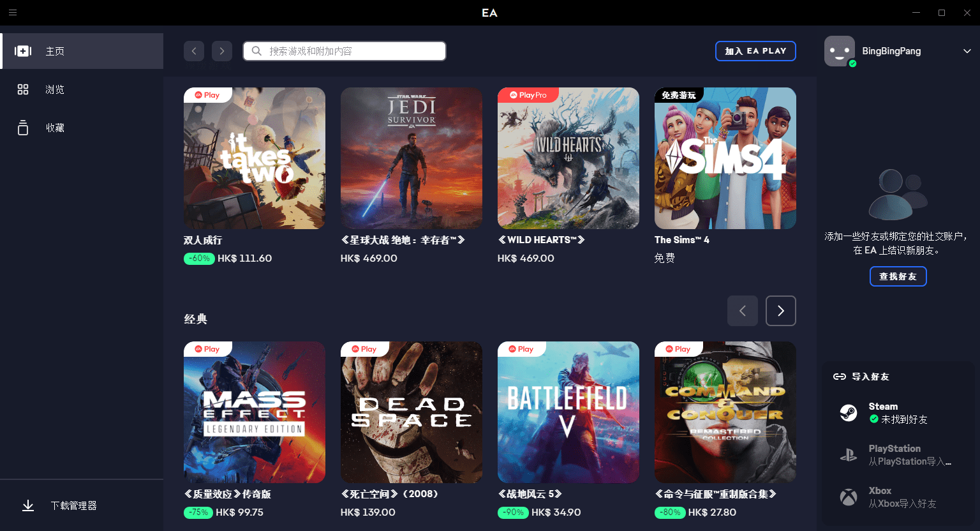980x531 pixels.
Task: Open The Sims 4 cover thumbnail
Action: pyautogui.click(x=725, y=158)
